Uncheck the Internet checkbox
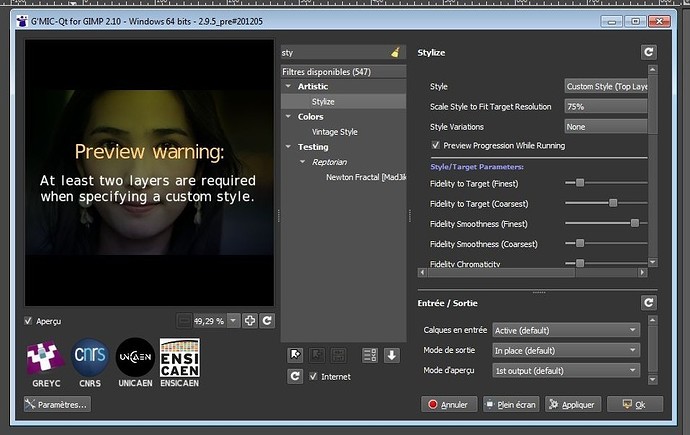 click(x=315, y=376)
